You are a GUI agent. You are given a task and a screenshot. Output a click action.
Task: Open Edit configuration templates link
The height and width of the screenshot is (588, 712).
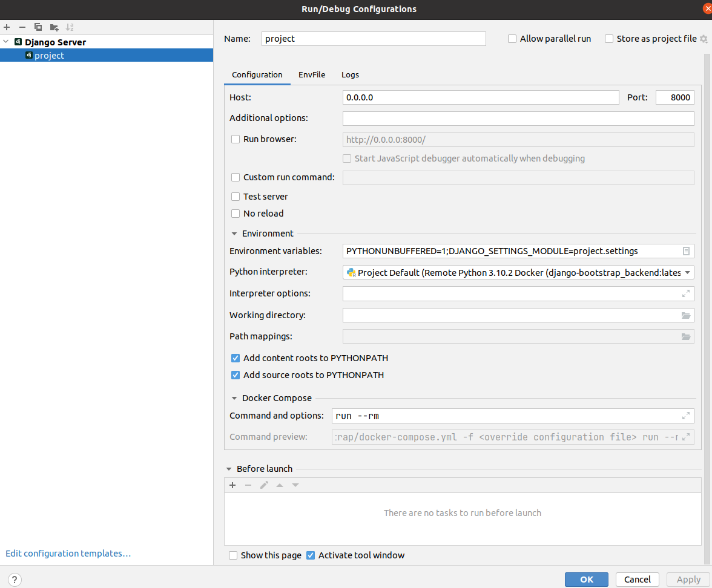point(68,554)
